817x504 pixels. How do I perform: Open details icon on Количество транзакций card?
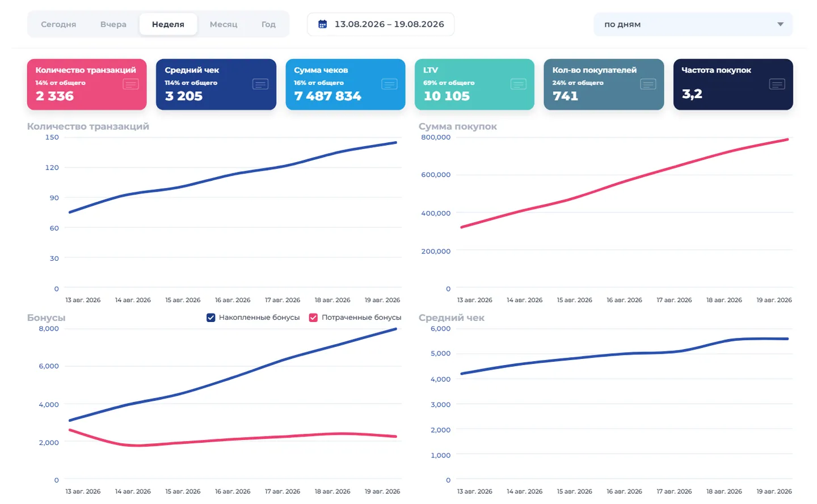coord(130,84)
